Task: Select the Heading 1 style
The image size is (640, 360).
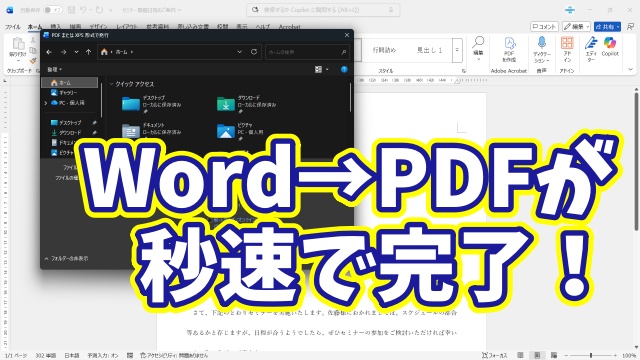Action: [x=429, y=50]
